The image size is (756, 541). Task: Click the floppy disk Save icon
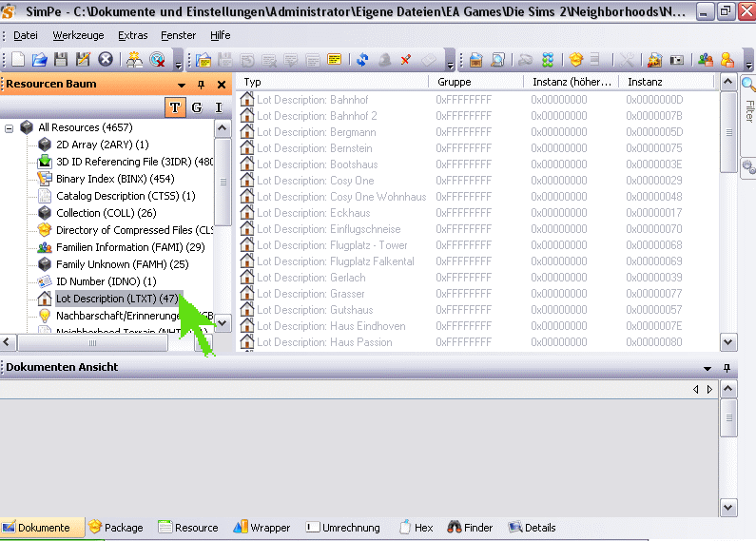tap(61, 59)
